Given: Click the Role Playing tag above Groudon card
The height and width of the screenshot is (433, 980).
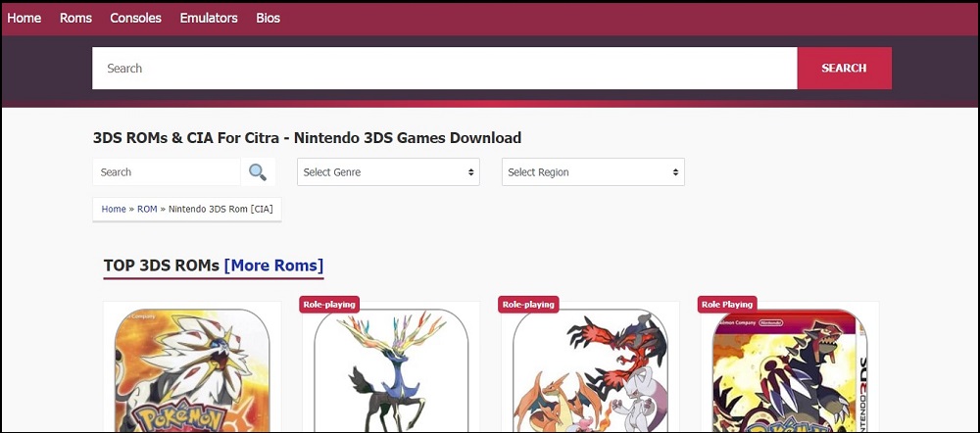Looking at the screenshot, I should coord(727,305).
